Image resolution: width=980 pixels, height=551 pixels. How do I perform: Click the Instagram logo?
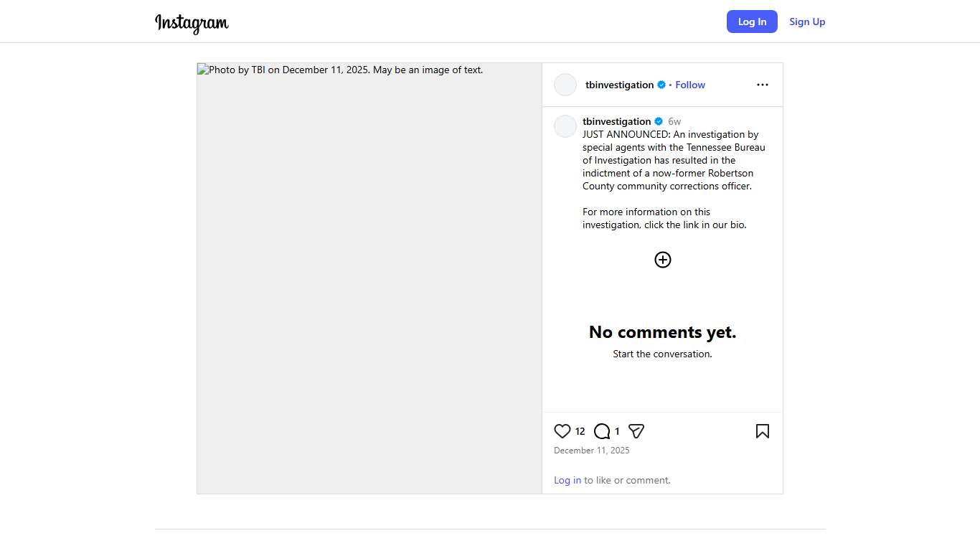pos(192,23)
